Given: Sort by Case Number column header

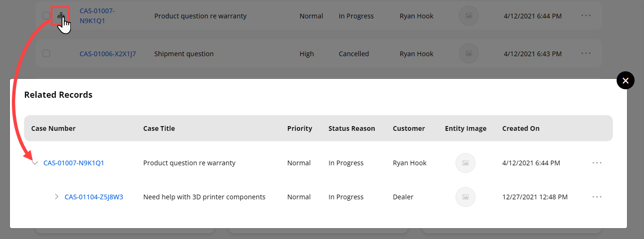Looking at the screenshot, I should coord(53,128).
